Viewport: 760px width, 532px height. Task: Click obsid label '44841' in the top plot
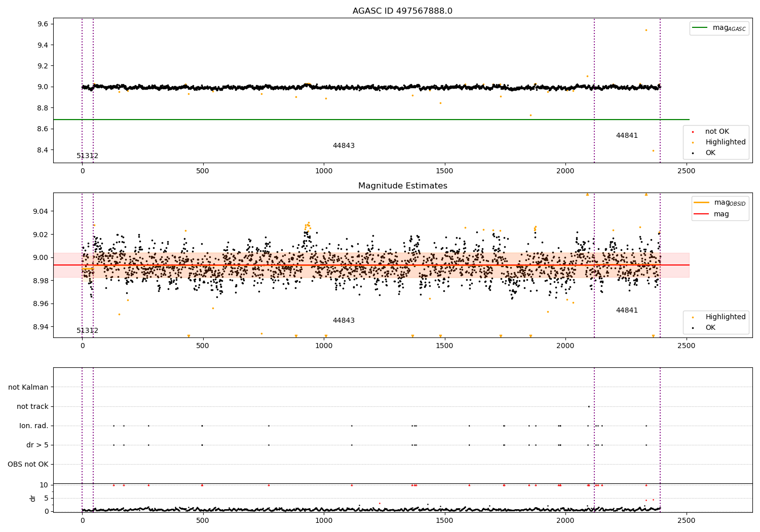pos(627,136)
